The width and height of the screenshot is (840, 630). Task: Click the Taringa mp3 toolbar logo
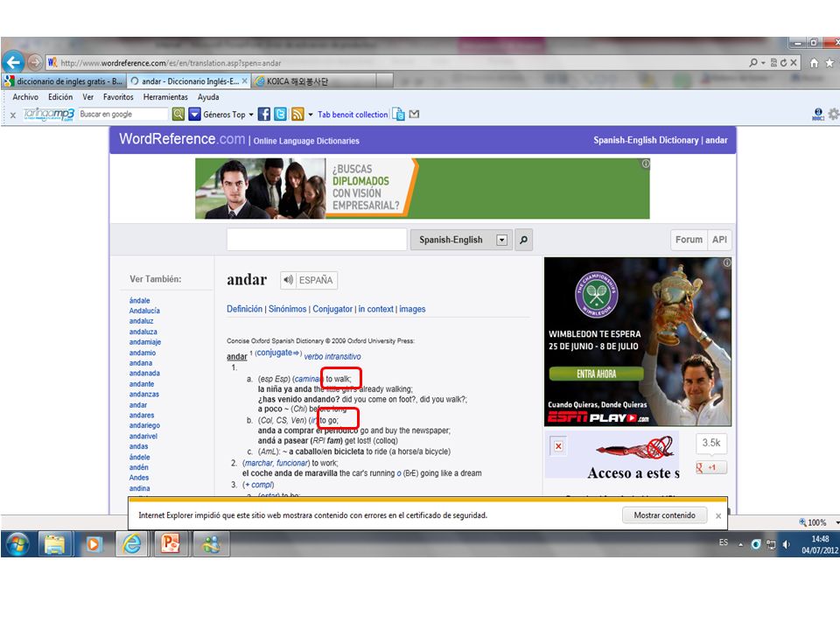point(49,114)
